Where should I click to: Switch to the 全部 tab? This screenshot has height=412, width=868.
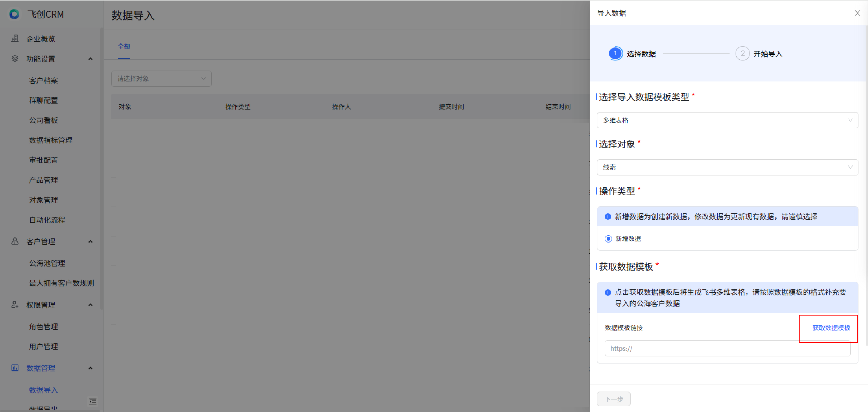click(x=124, y=47)
